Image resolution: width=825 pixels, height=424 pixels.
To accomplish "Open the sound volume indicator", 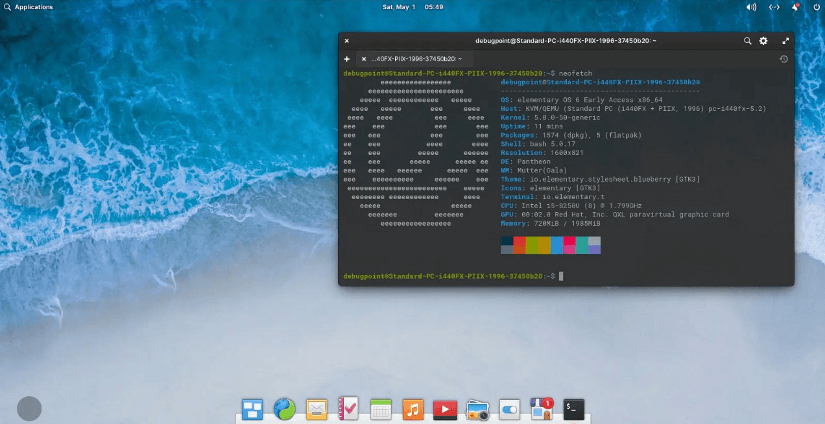I will pos(751,7).
